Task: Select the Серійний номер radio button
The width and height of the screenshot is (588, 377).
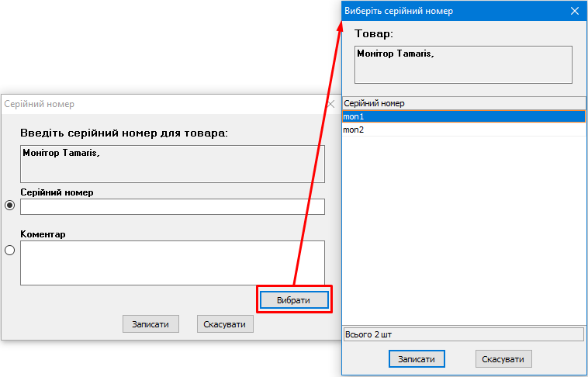Action: tap(10, 206)
